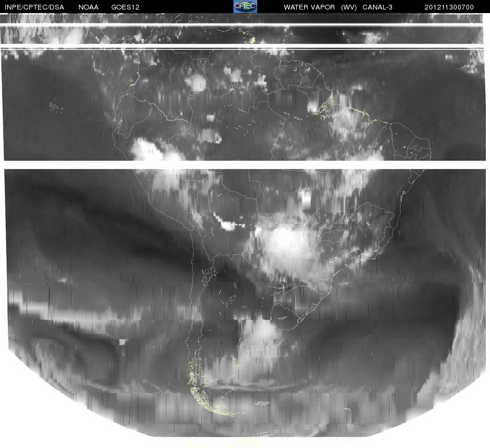Click the CPTEC logo in the header
Viewport: 490px width, 448px height.
pyautogui.click(x=245, y=7)
